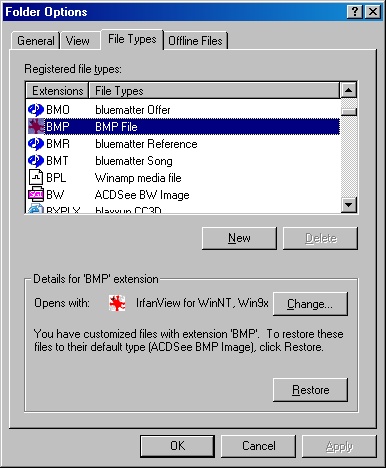386x468 pixels.
Task: Click the context help question mark button
Action: point(355,12)
